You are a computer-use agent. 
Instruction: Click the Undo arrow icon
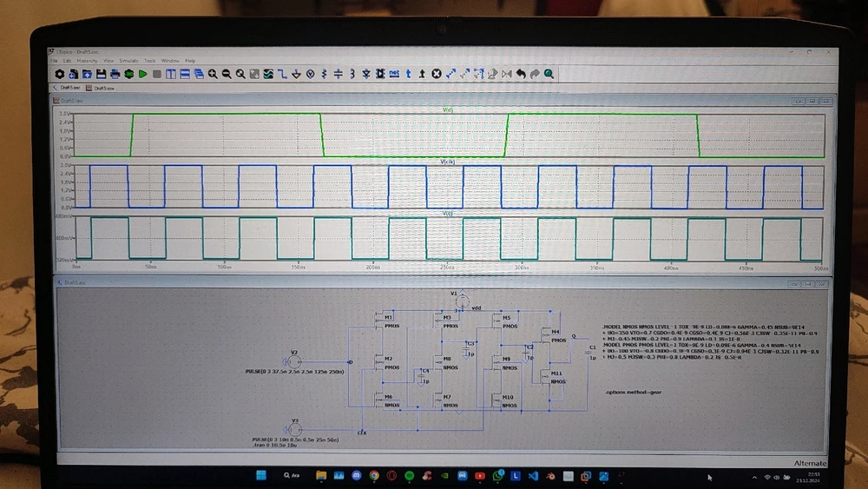[521, 75]
